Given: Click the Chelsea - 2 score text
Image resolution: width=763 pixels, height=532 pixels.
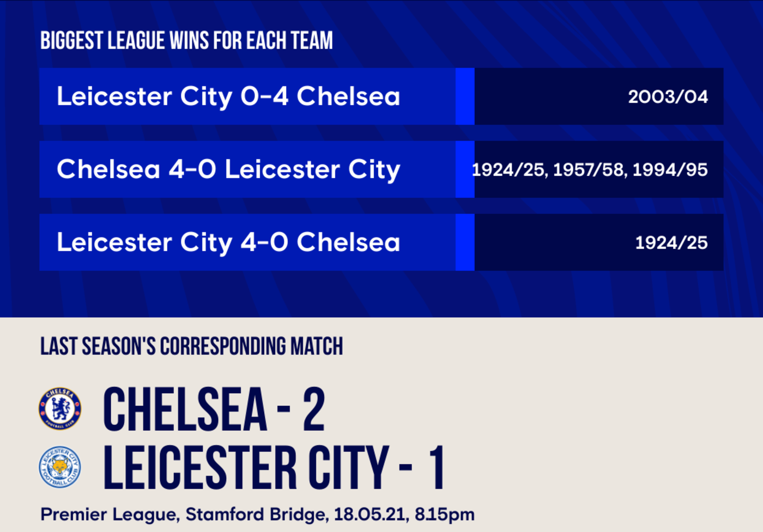Looking at the screenshot, I should pyautogui.click(x=214, y=409).
